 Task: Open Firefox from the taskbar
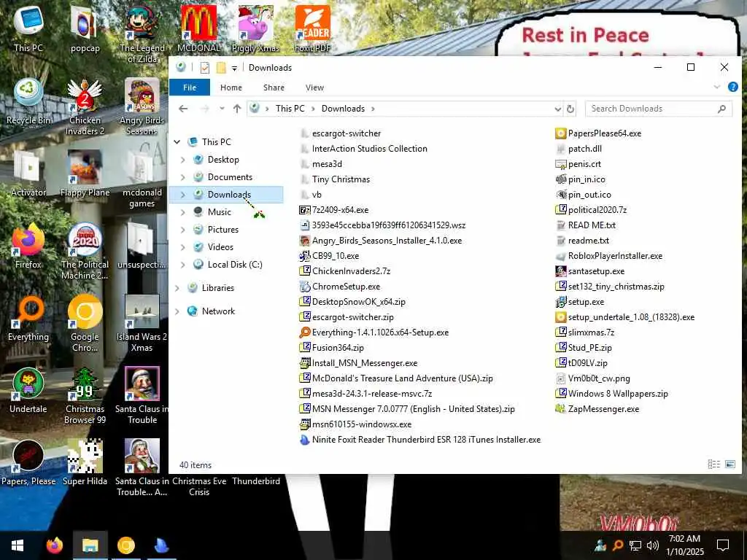[x=54, y=545]
